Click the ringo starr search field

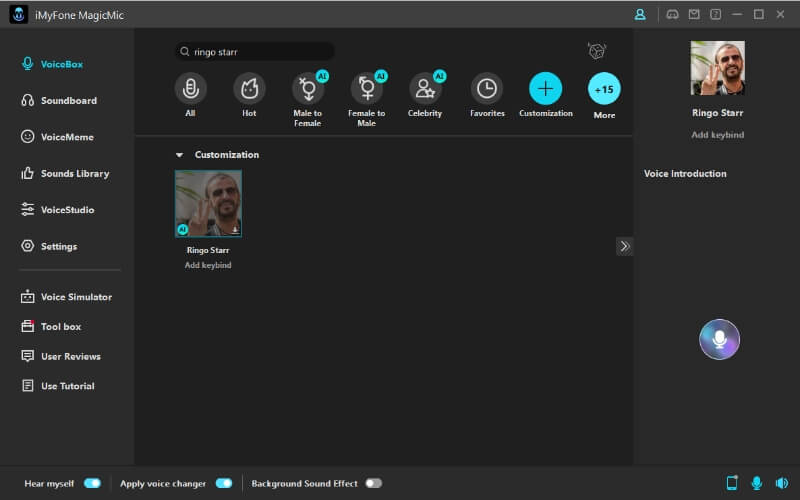click(x=255, y=52)
